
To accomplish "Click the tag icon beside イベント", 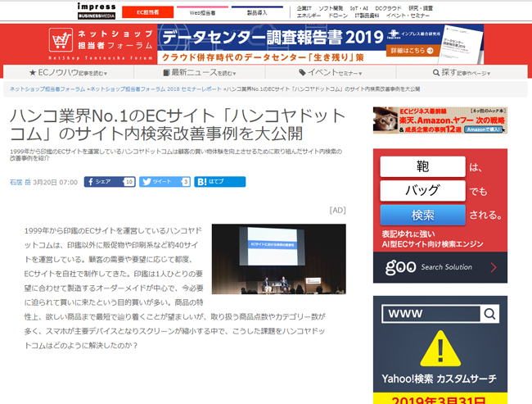I will tap(302, 72).
